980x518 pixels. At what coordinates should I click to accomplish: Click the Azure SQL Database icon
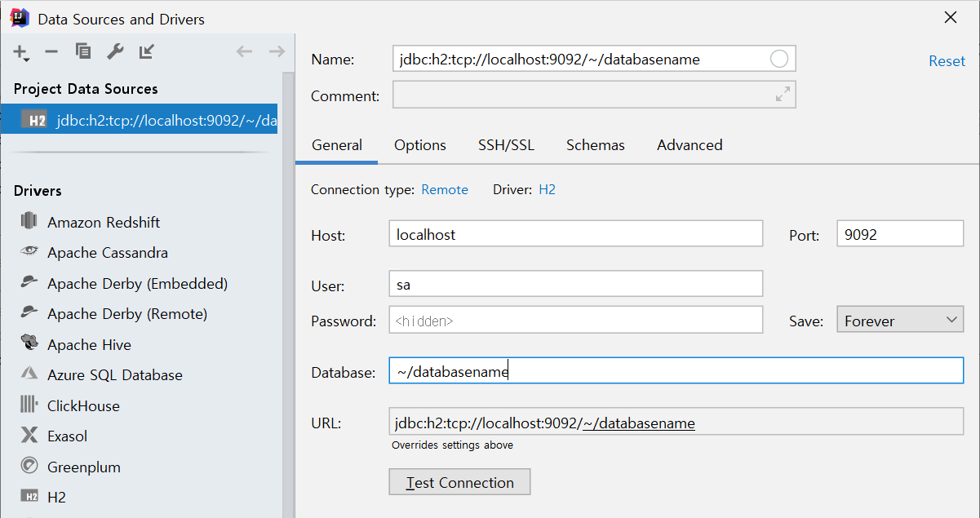coord(29,374)
